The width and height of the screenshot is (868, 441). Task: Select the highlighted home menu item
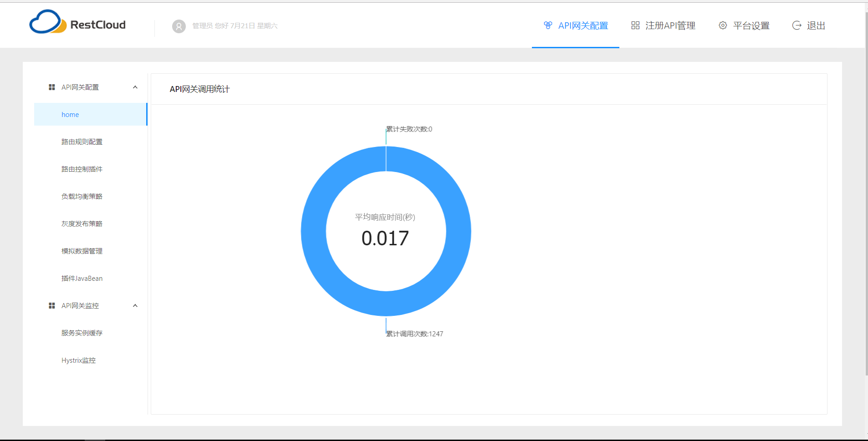coord(70,114)
